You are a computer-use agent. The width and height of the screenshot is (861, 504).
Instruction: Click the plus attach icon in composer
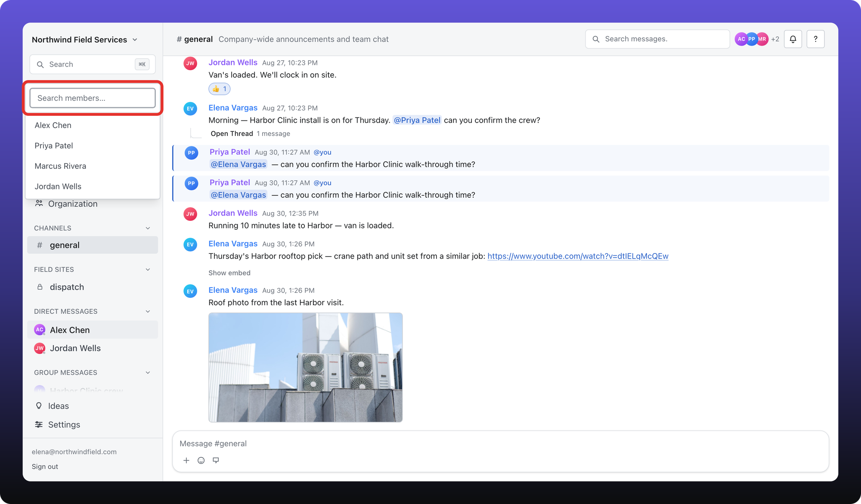click(x=186, y=461)
